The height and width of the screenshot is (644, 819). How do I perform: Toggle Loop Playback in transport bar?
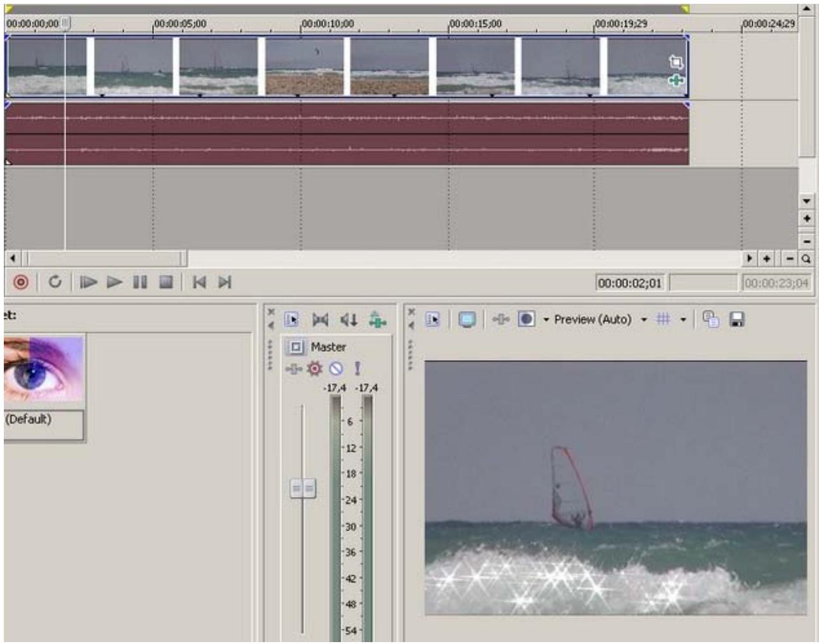pos(55,282)
